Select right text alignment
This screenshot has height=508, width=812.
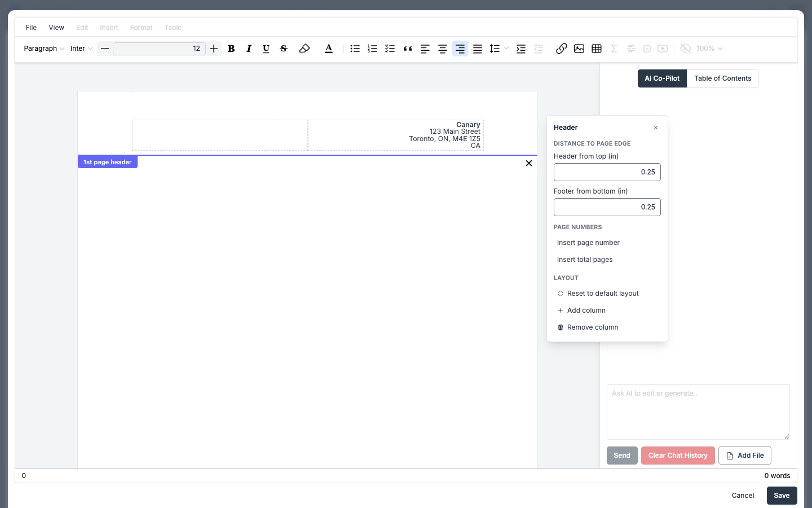460,49
